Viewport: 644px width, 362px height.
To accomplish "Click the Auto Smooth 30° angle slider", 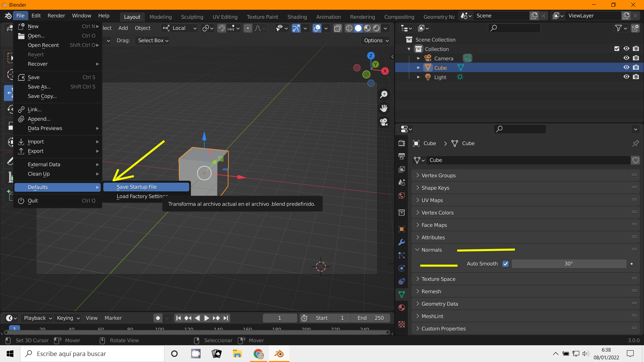I will point(569,264).
